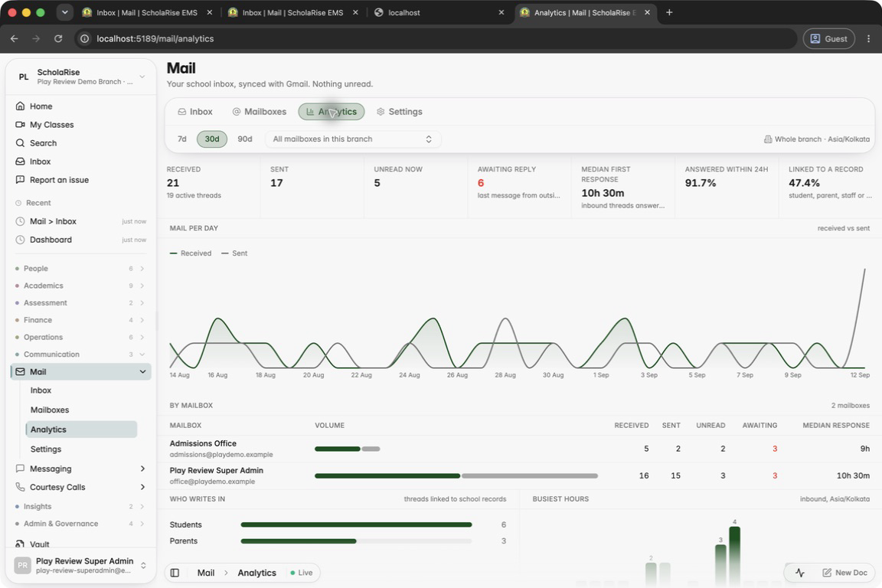This screenshot has width=882, height=588.
Task: Close the Analytics browser tab
Action: 647,12
